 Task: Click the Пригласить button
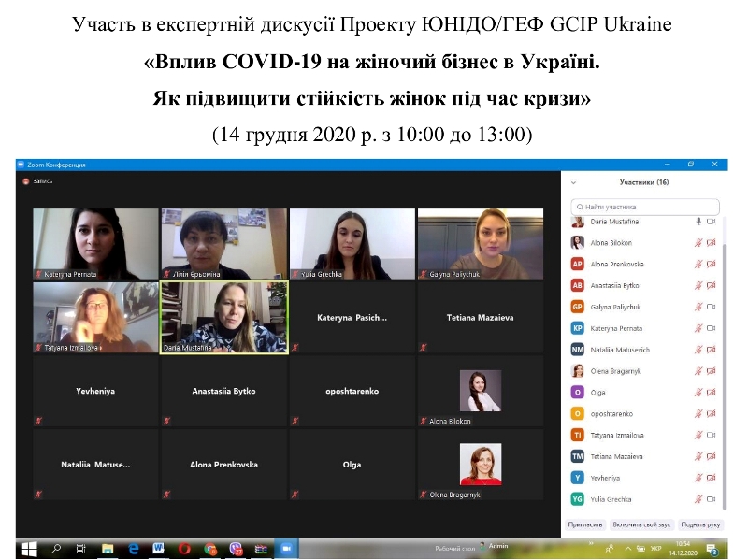pos(586,525)
